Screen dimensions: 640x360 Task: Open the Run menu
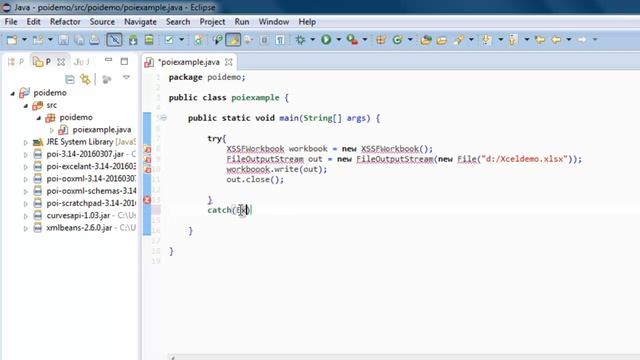(x=242, y=22)
